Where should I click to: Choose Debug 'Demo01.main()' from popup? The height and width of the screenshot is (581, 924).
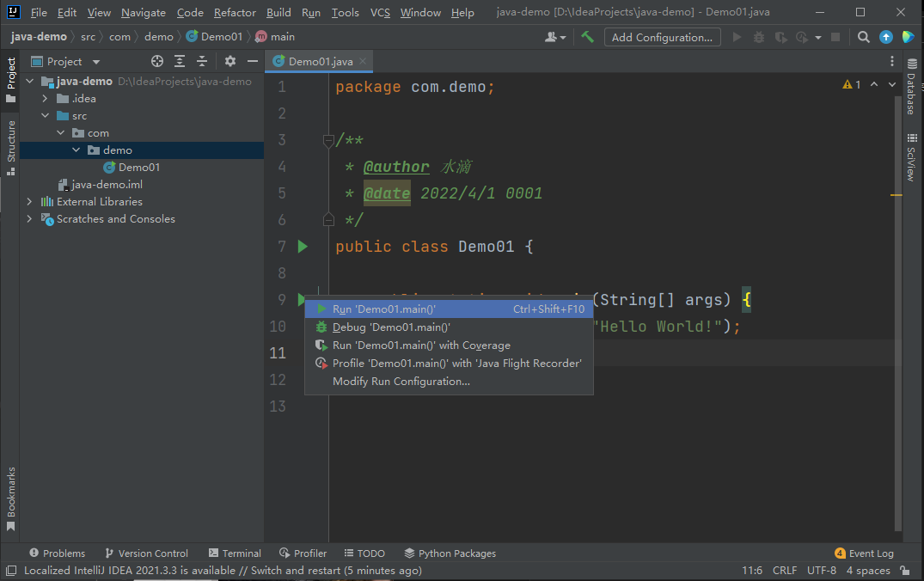click(449, 327)
